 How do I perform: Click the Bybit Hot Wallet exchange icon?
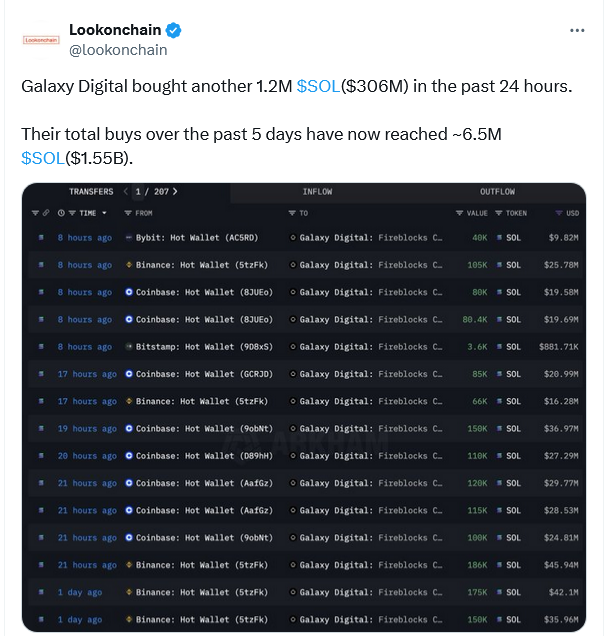[129, 238]
